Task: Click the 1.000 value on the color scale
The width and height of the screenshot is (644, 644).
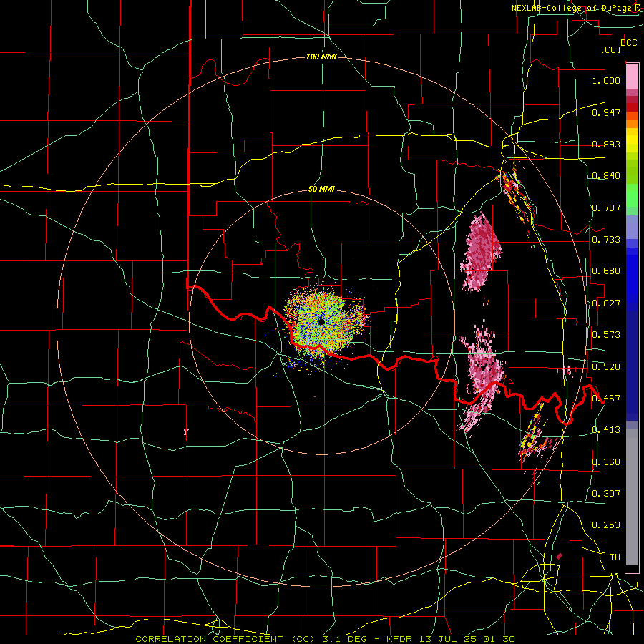Action: coord(606,80)
